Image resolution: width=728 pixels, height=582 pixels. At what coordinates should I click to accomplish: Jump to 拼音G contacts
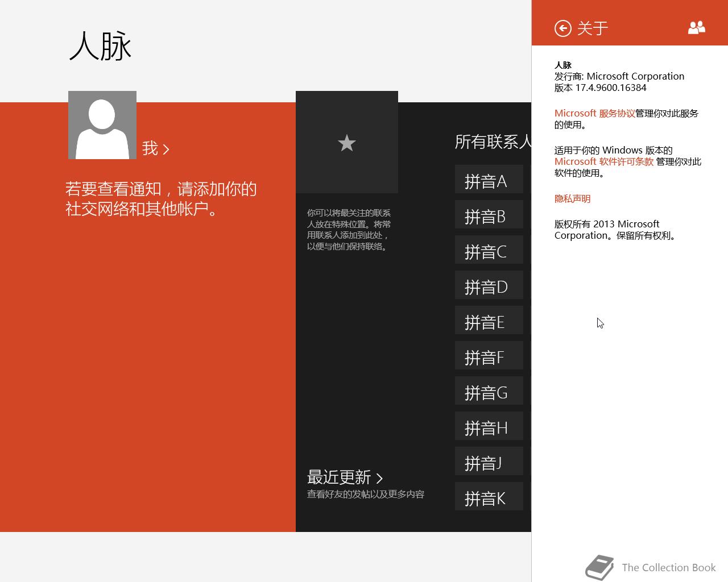point(489,390)
